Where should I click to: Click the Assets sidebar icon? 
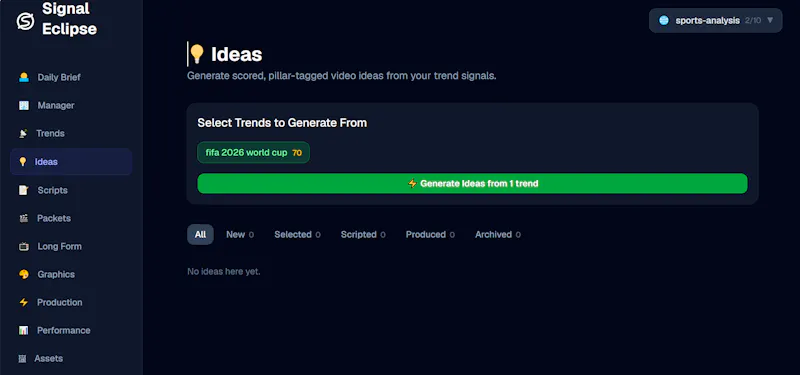pos(22,359)
